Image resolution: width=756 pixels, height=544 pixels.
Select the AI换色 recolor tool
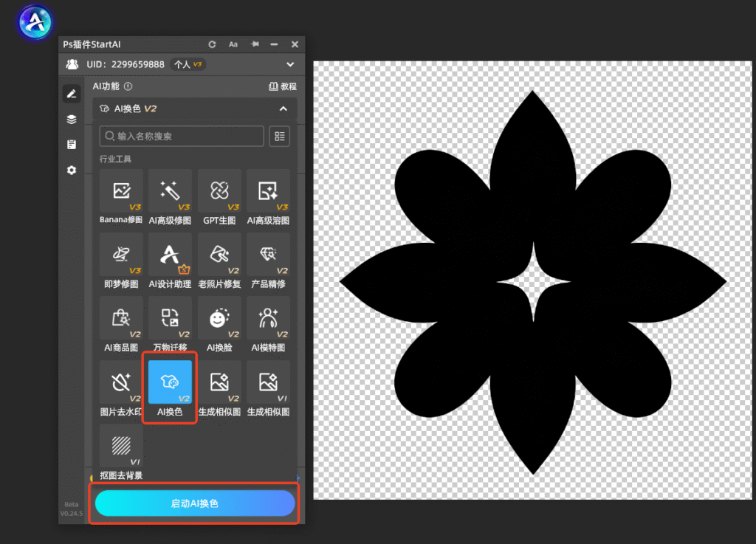click(x=170, y=388)
